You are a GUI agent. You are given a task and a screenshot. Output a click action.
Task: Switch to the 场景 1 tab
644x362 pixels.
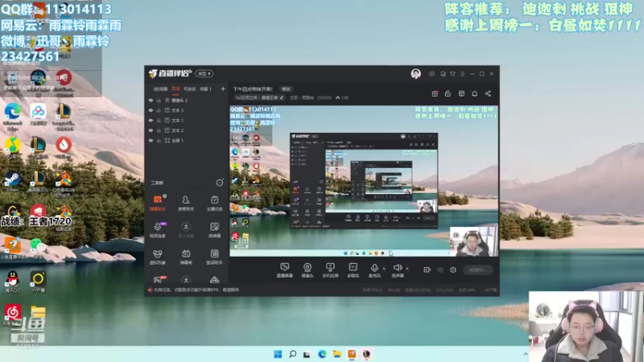pyautogui.click(x=205, y=88)
